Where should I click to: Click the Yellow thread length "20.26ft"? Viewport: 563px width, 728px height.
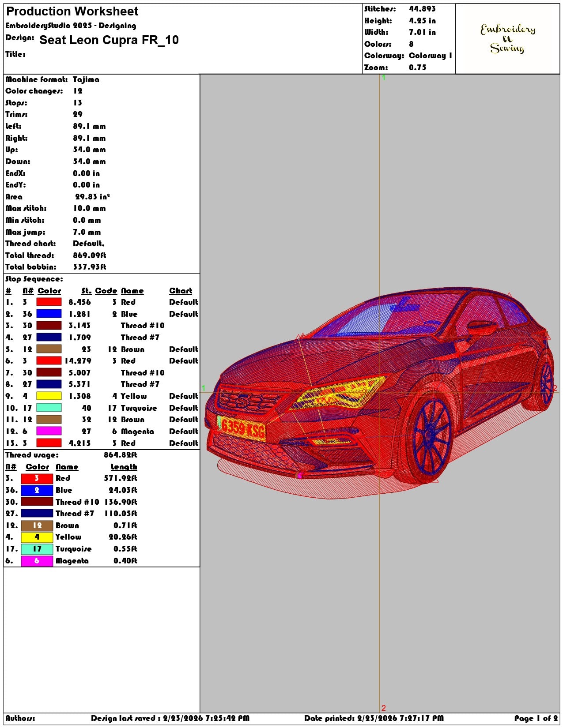123,537
